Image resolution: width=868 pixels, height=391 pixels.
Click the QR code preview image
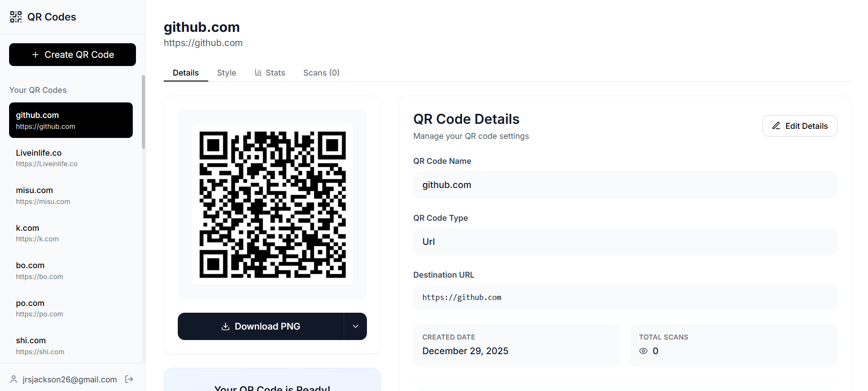(272, 203)
